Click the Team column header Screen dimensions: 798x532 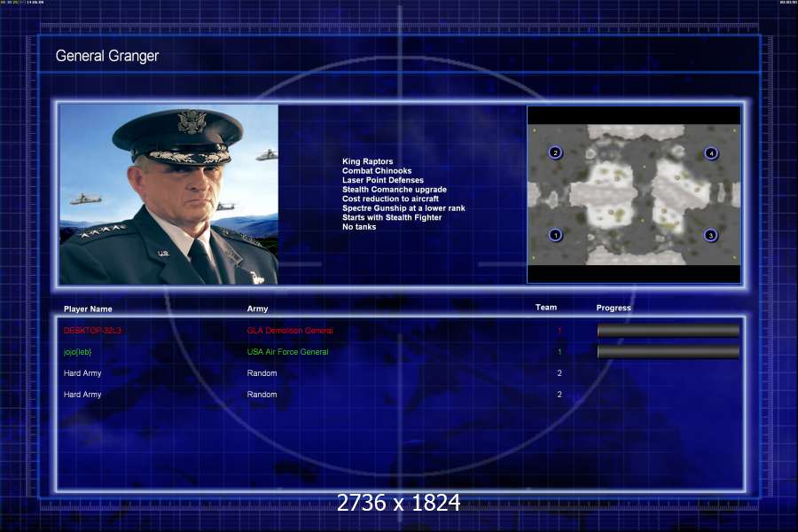pyautogui.click(x=546, y=307)
